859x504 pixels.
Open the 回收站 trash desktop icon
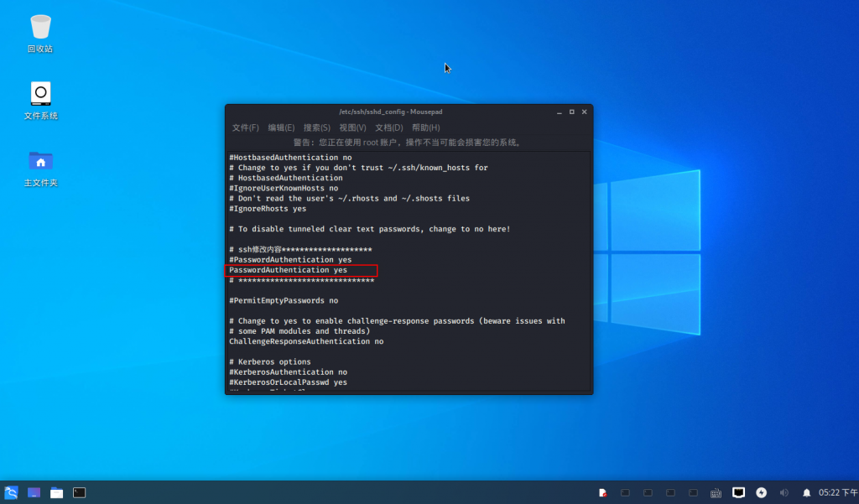tap(40, 33)
